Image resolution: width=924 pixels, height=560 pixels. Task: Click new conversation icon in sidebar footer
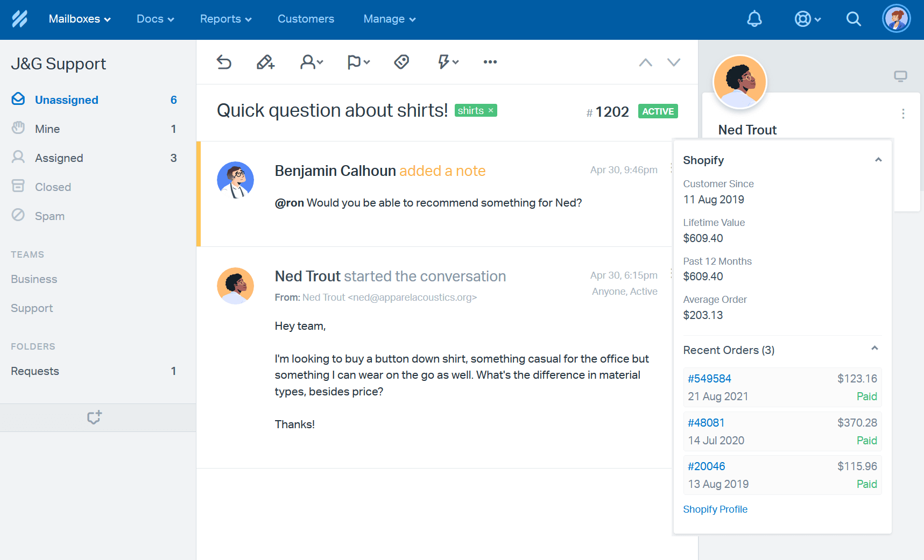[x=95, y=417]
